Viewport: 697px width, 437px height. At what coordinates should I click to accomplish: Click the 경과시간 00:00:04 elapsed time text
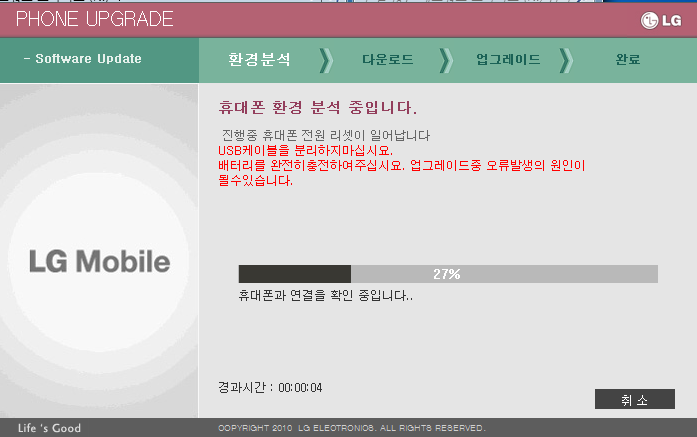[270, 387]
